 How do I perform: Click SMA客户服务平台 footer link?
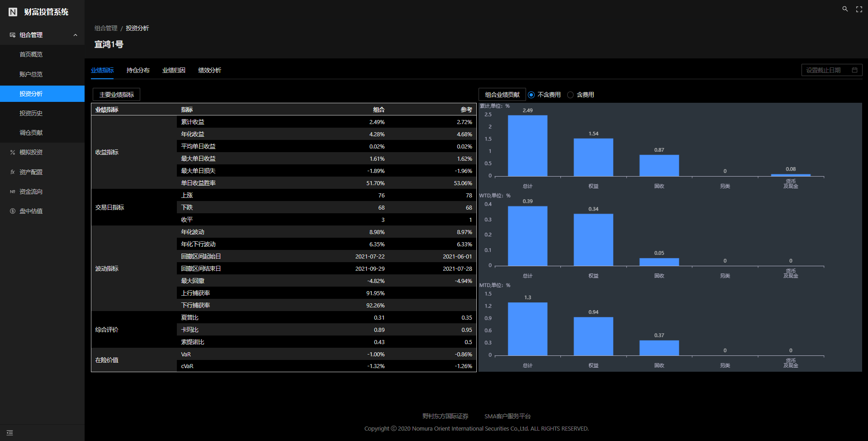click(508, 416)
